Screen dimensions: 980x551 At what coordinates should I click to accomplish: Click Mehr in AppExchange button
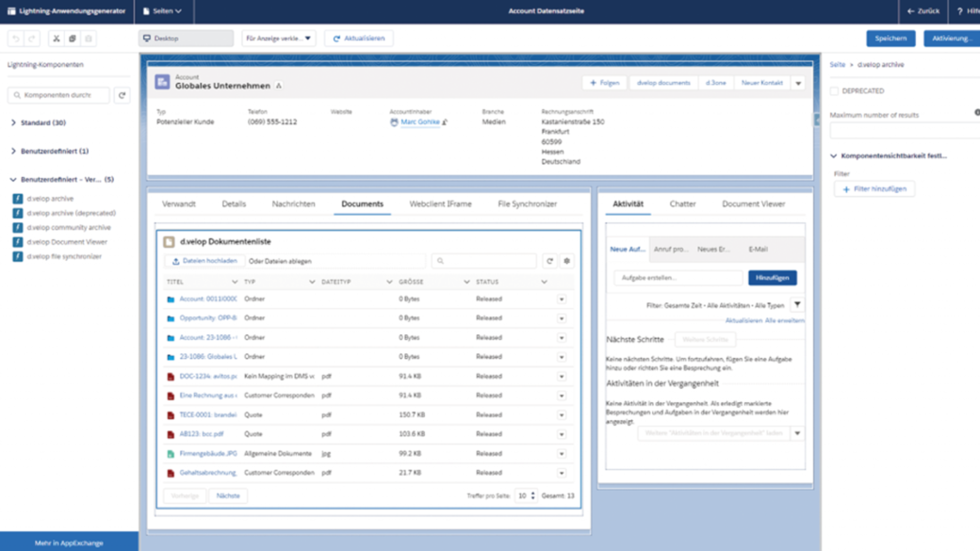[70, 543]
